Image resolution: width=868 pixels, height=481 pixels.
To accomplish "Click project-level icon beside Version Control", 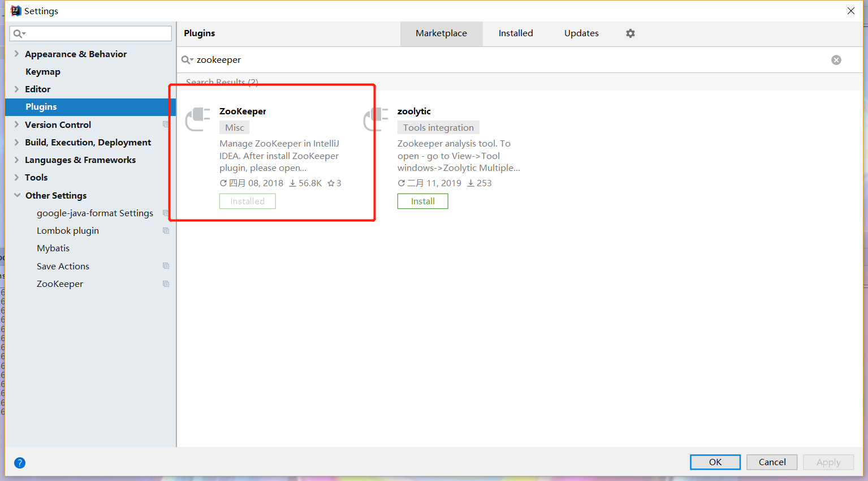I will [x=166, y=124].
